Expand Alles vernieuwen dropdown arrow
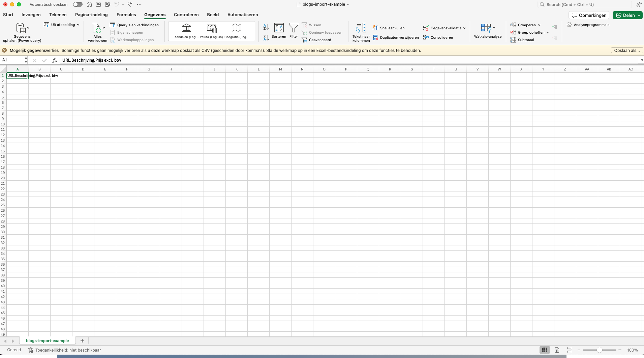This screenshot has width=644, height=358. point(104,28)
